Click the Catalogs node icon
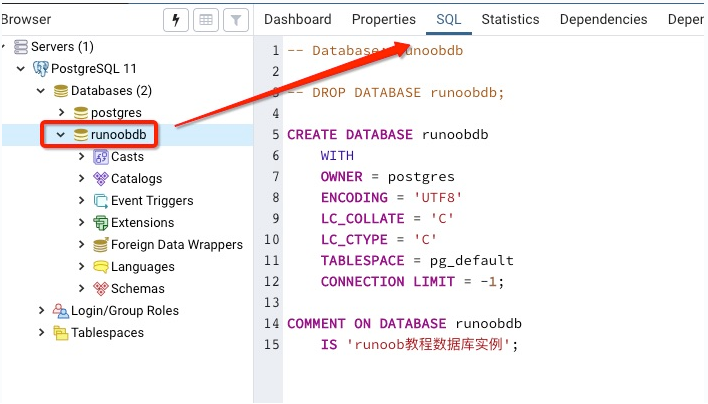Screen dimensions: 708x404 101,179
